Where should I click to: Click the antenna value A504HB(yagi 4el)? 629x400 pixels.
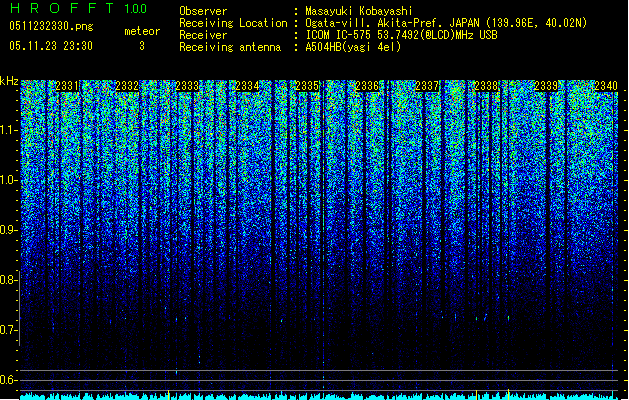click(x=353, y=47)
